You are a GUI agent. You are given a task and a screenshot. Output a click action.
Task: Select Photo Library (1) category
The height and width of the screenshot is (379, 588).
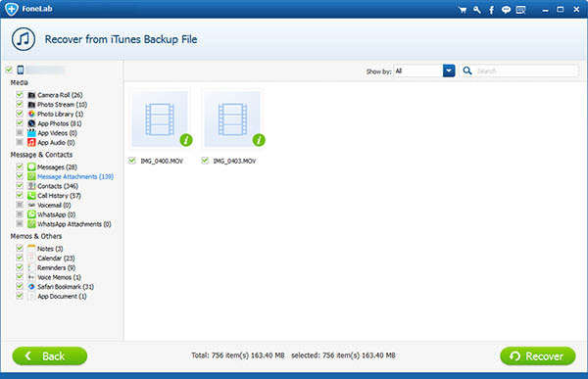click(x=61, y=114)
